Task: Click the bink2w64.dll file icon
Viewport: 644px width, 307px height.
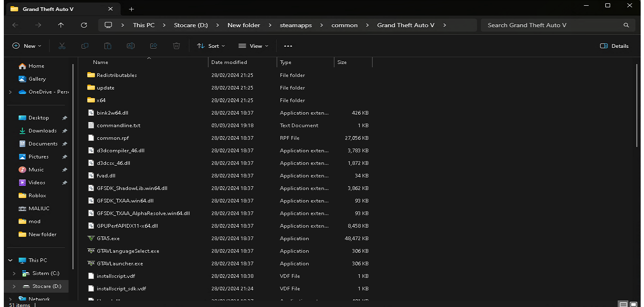Action: [91, 113]
